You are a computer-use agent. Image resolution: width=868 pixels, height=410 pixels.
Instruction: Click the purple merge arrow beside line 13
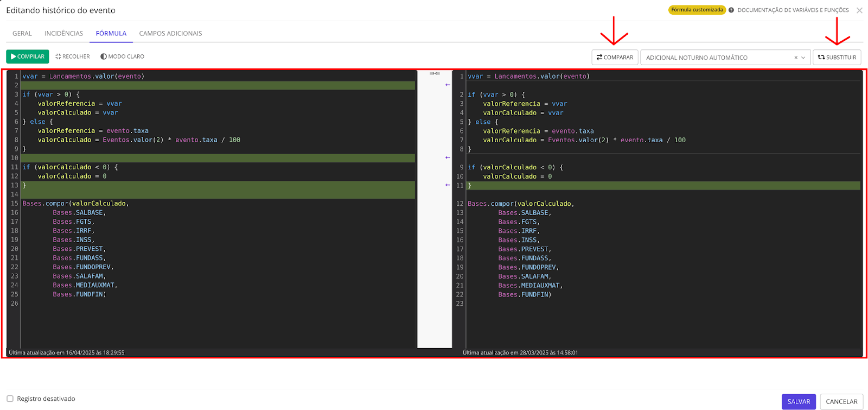click(x=448, y=185)
